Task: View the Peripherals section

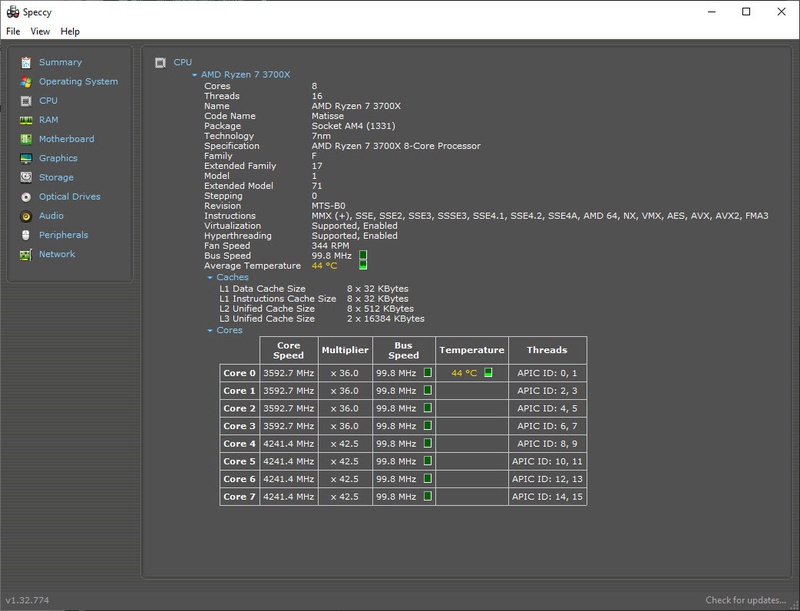Action: pos(64,235)
